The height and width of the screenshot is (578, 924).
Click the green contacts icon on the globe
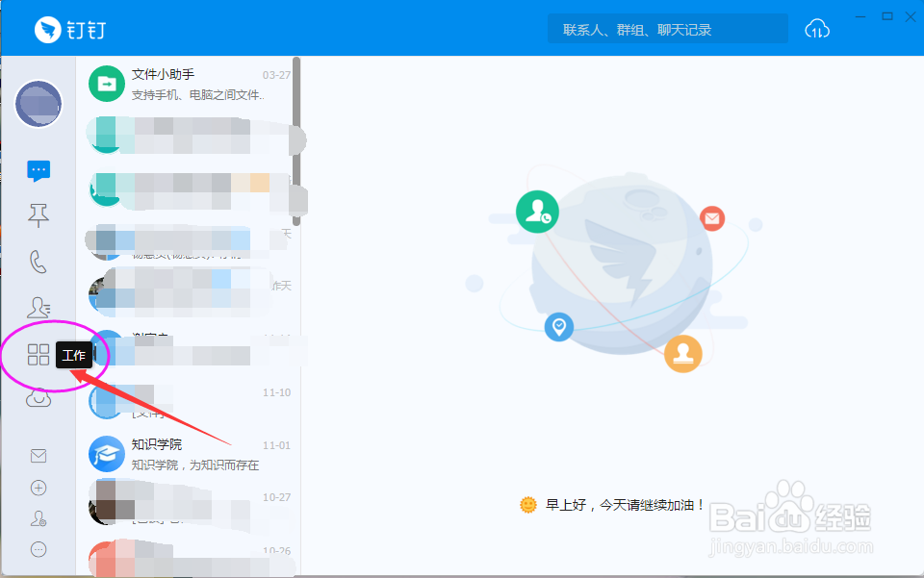point(537,212)
